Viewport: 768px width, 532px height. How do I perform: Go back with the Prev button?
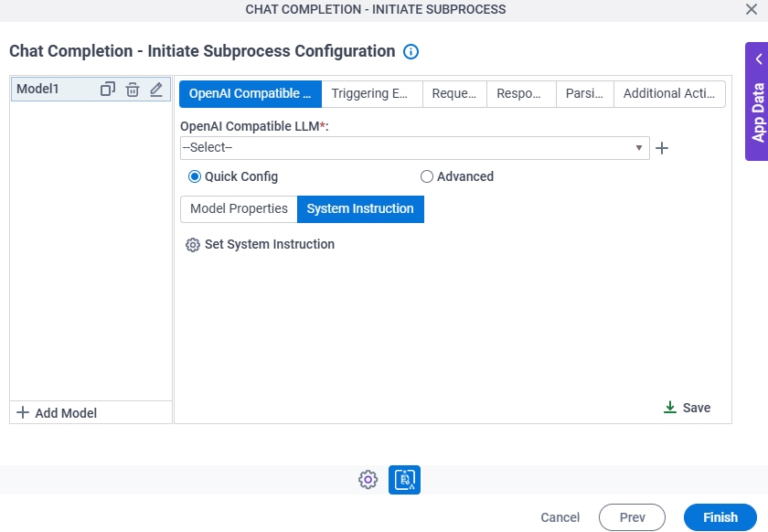pos(632,517)
